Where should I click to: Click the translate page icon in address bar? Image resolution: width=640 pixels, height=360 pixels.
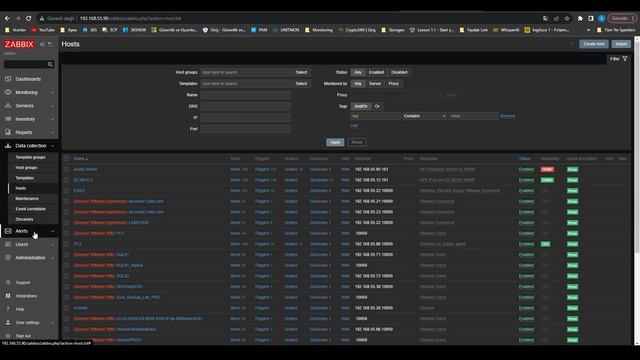pyautogui.click(x=545, y=18)
